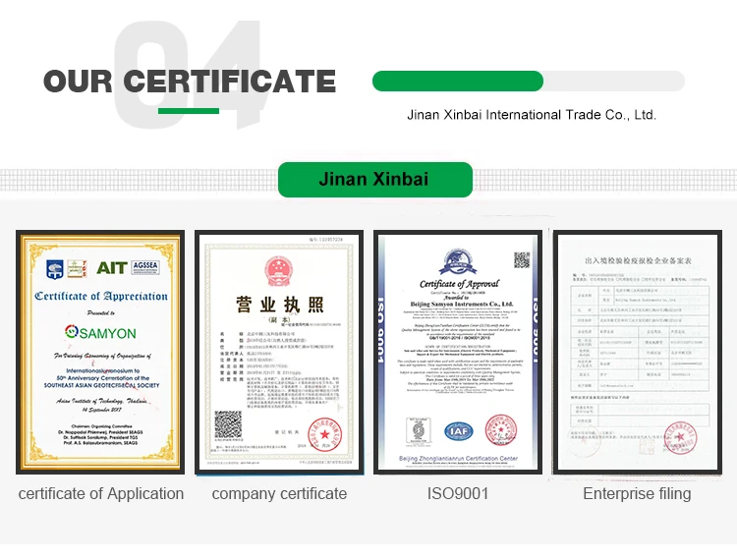Screen dimensions: 737x560
Task: Click the Certificate of Appreciation thumbnail
Action: coord(100,352)
